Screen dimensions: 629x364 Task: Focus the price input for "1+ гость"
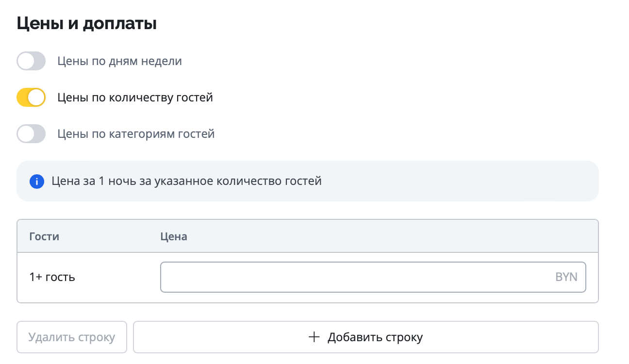(x=354, y=277)
